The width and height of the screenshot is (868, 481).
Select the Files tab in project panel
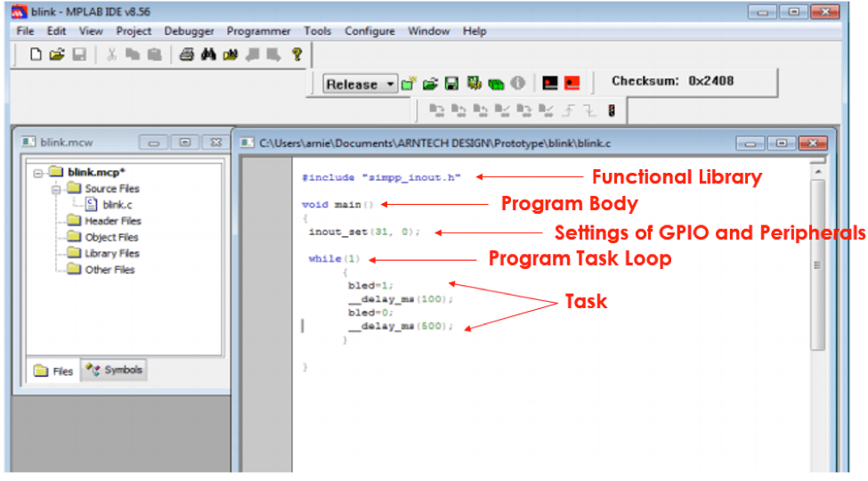53,371
